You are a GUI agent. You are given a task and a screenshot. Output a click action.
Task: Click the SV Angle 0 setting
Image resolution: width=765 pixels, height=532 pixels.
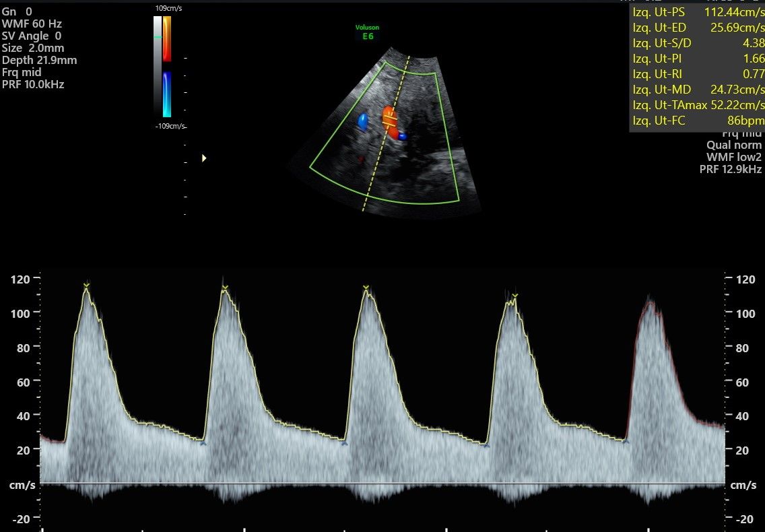pyautogui.click(x=32, y=36)
